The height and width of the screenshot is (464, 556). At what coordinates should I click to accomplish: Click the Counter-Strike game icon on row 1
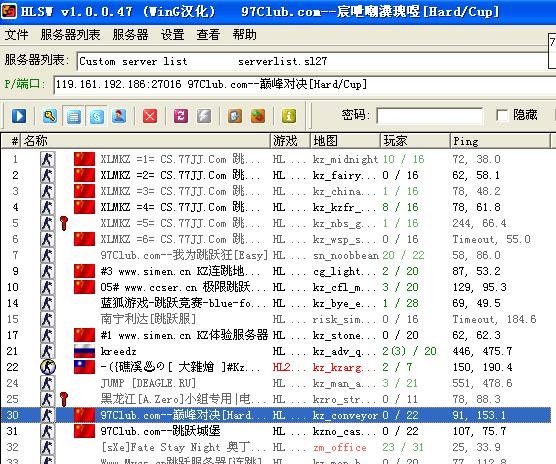[47, 159]
